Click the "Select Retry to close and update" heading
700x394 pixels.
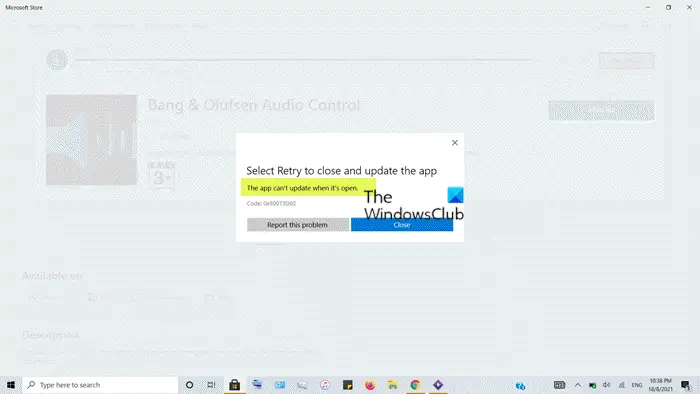pyautogui.click(x=342, y=171)
